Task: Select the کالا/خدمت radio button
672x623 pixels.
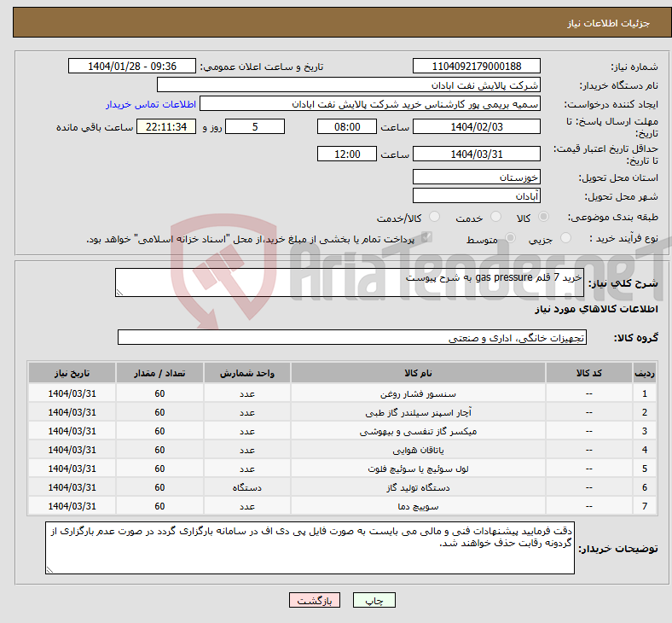Action: (x=434, y=217)
